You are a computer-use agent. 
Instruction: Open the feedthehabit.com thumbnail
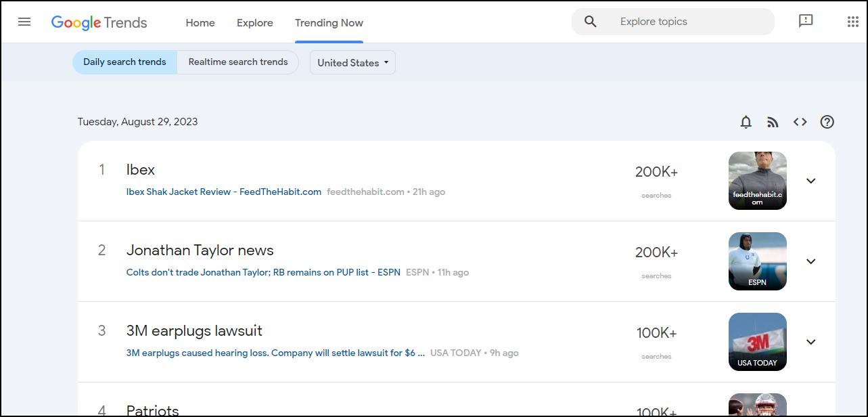(x=758, y=181)
